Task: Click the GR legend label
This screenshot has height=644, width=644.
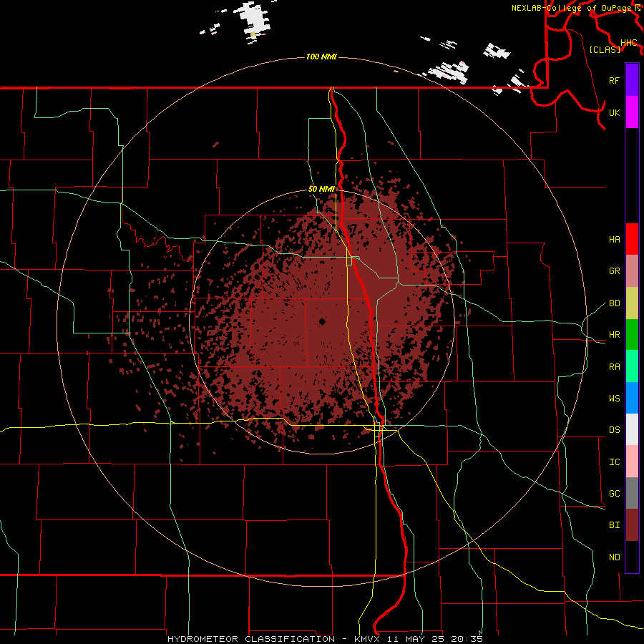Action: [614, 271]
